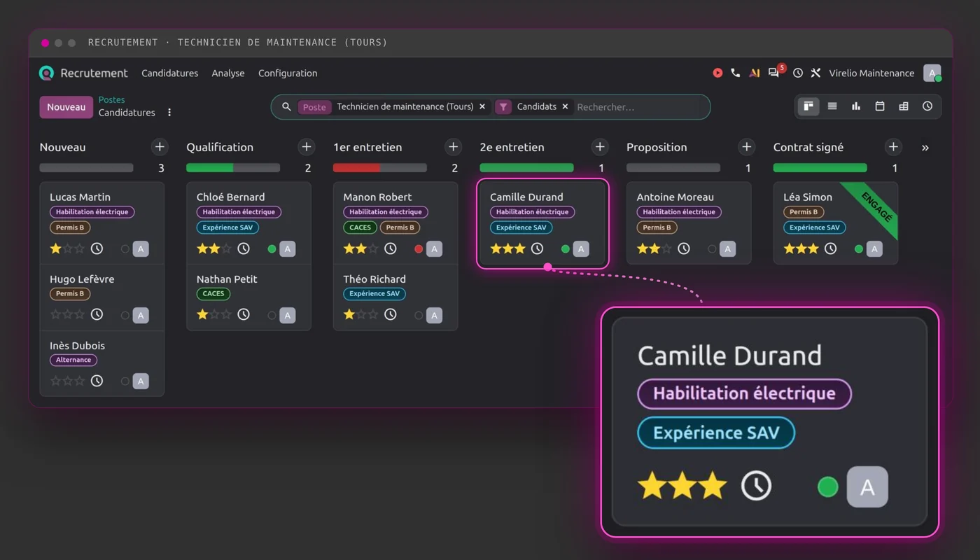980x560 pixels.
Task: Open activity clock on Lucas Martin card
Action: tap(97, 248)
